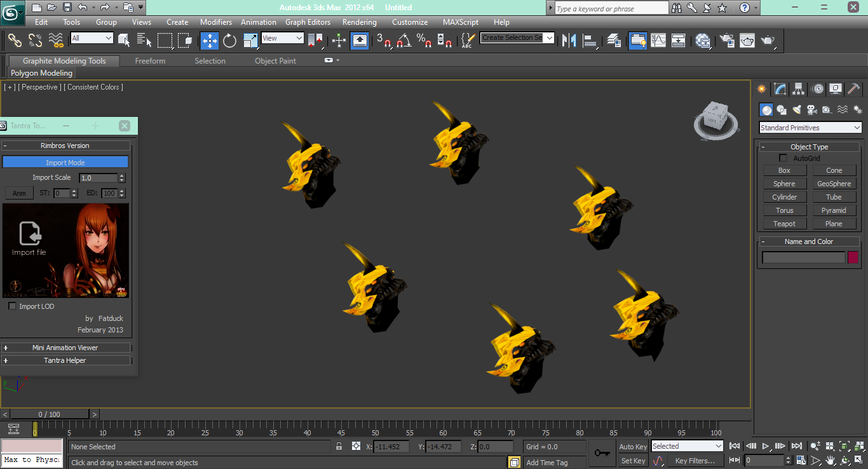Open Schematic View

[679, 40]
